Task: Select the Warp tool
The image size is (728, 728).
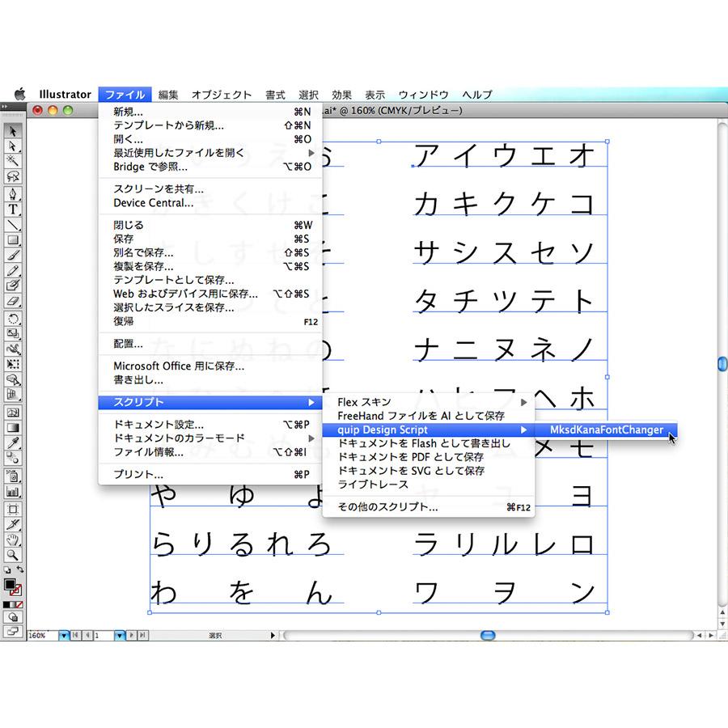Action: (x=13, y=349)
